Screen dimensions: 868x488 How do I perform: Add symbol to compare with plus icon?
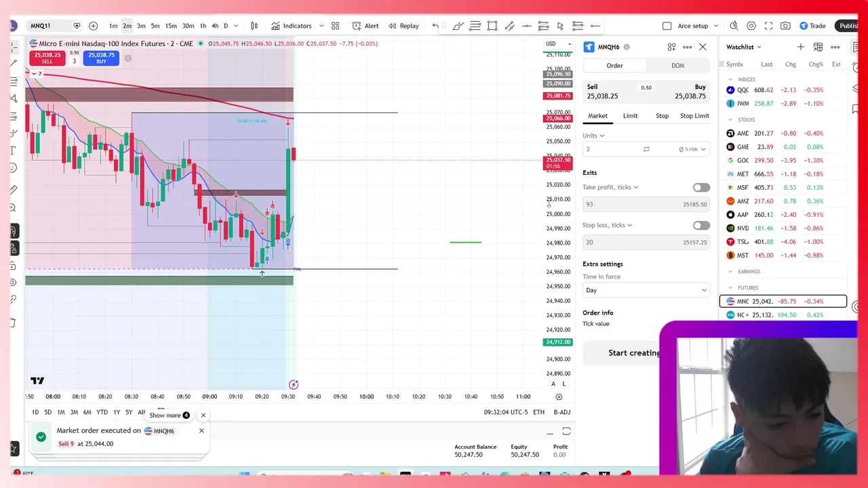click(93, 26)
